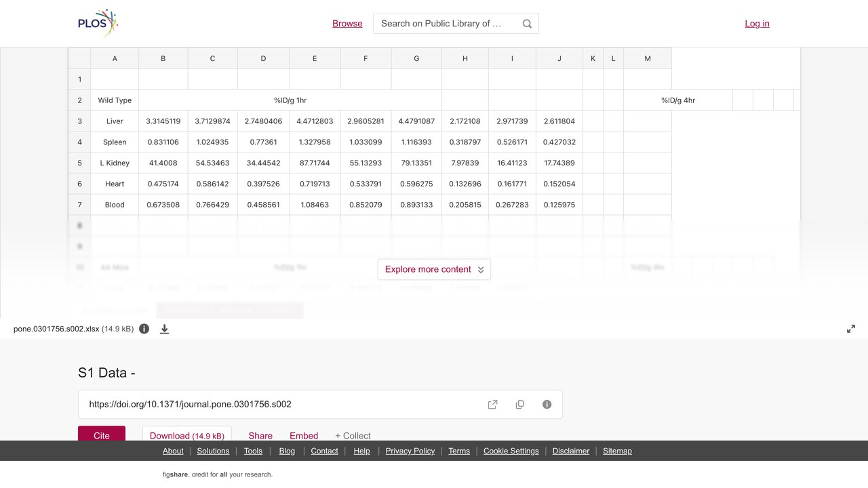Select column M header in spreadsheet
868x488 pixels.
pos(648,58)
